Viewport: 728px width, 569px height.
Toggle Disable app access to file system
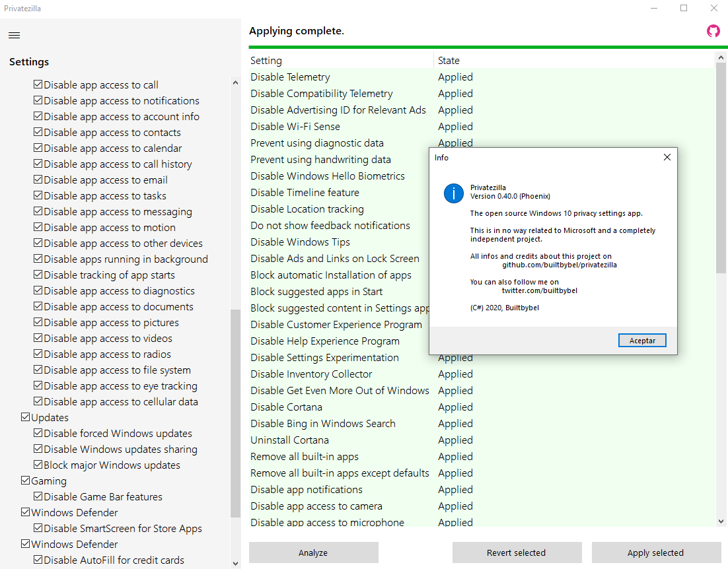coord(38,370)
